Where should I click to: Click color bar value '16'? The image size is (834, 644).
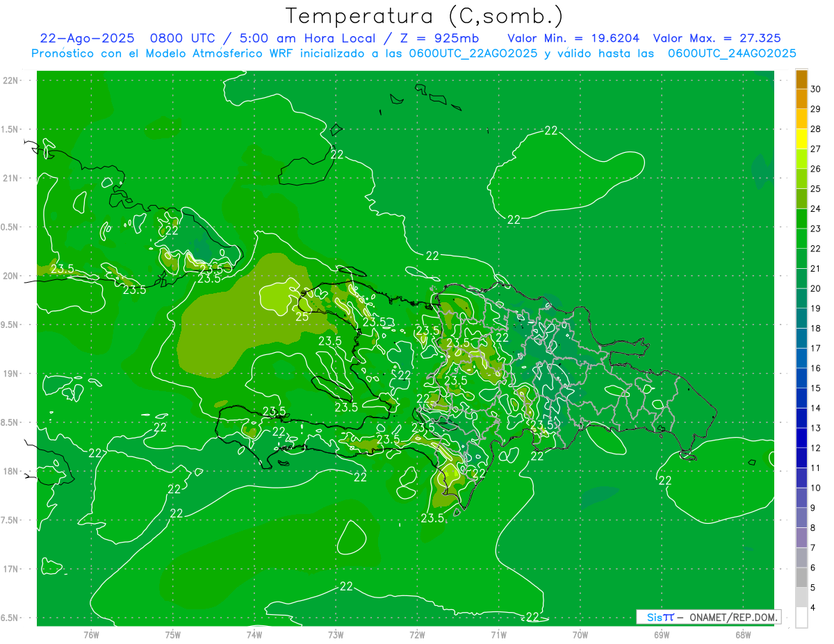tap(816, 368)
